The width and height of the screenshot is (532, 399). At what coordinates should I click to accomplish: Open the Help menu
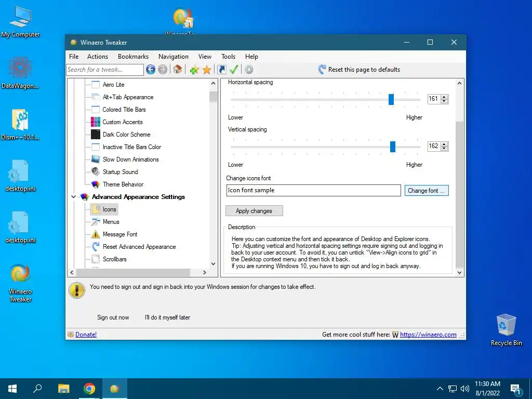(x=251, y=57)
